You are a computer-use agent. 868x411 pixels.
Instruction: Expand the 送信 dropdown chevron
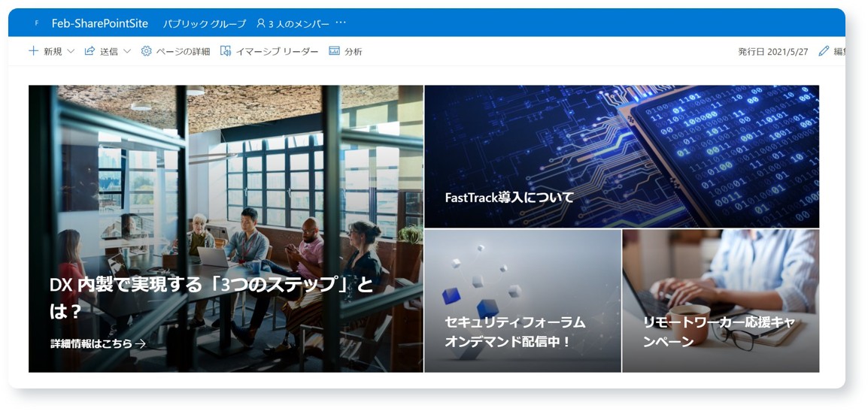127,51
